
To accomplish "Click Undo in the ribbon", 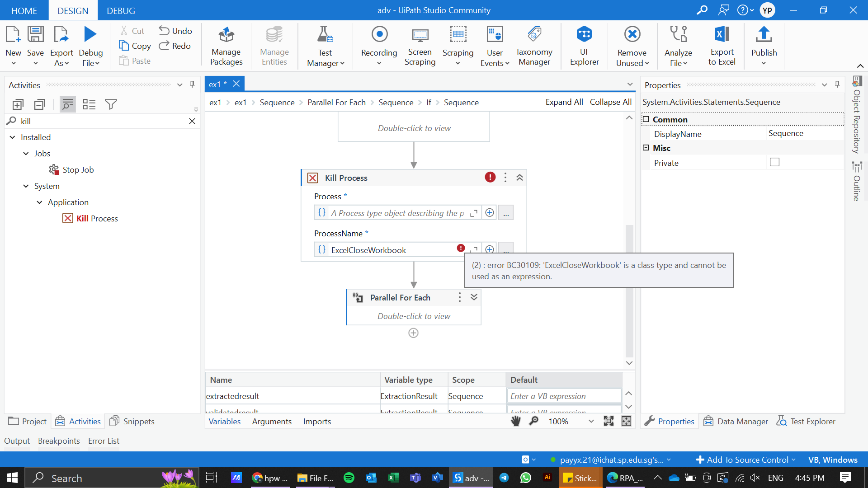I will (x=175, y=31).
